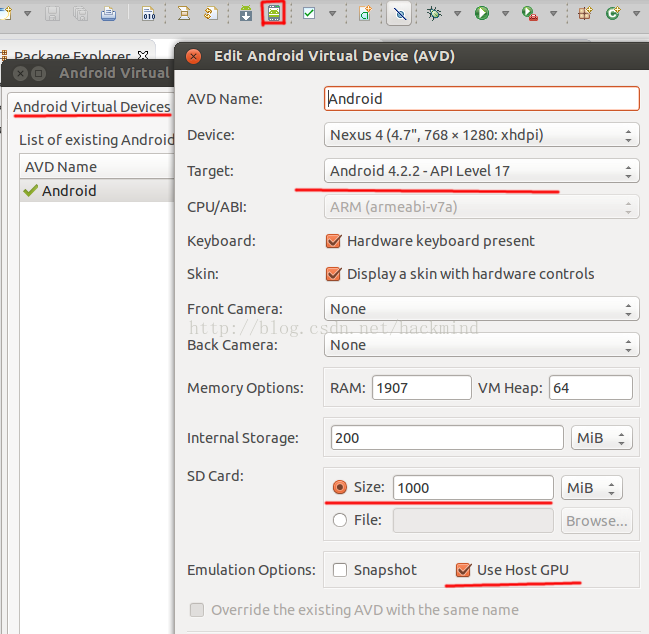This screenshot has width=649, height=634.
Task: Click the Internal Storage value field
Action: pyautogui.click(x=447, y=438)
